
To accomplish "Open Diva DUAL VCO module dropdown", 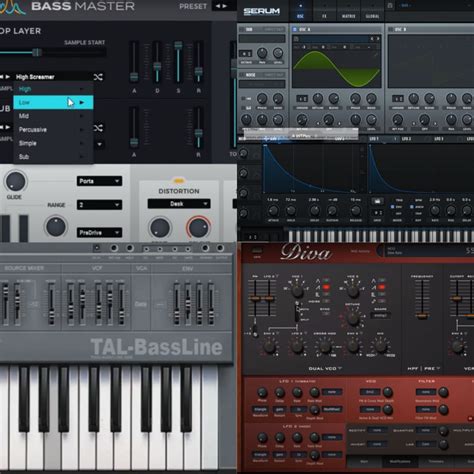I will (x=325, y=368).
